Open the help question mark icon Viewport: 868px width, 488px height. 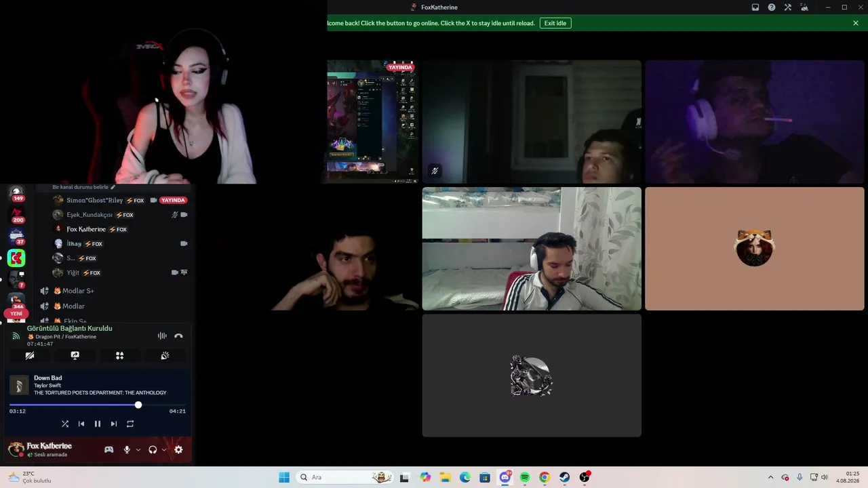772,7
